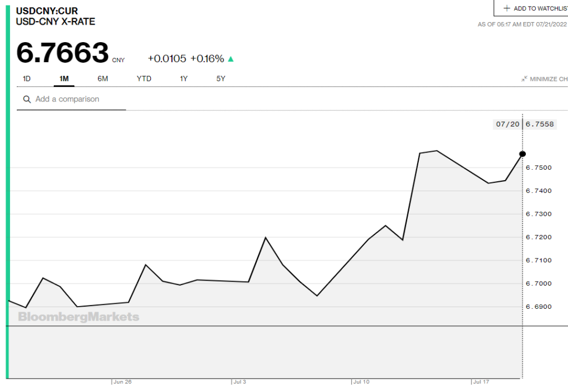Switch chart to the 6M range
This screenshot has height=392, width=568.
[x=103, y=79]
